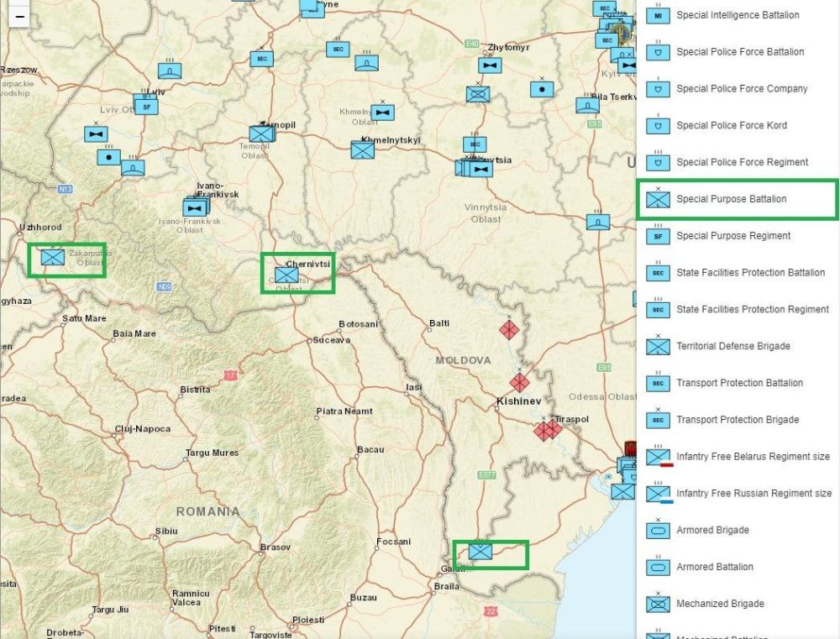Click the stacked unit markers at Ternopil
Viewport: 840px width, 639px height.
point(262,134)
